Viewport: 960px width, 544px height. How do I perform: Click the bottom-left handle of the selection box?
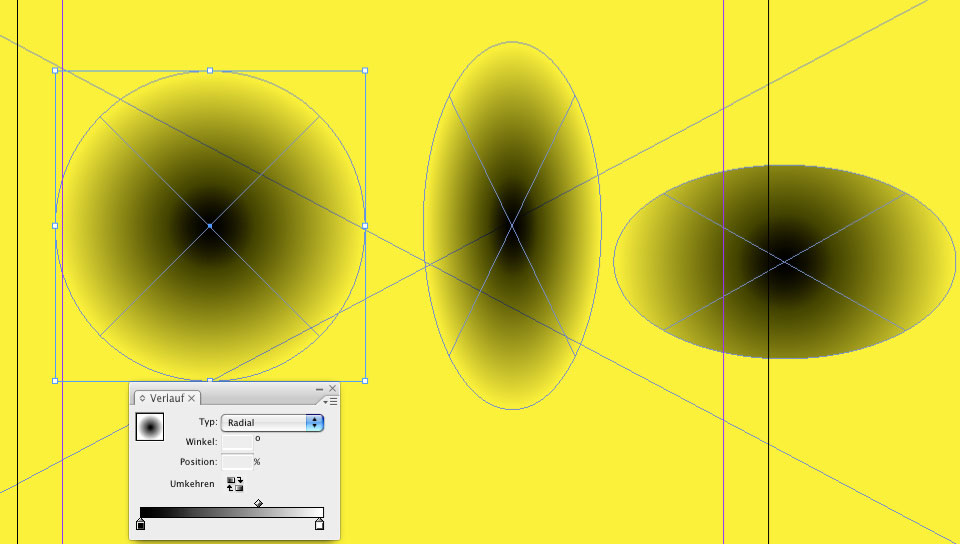coord(55,381)
